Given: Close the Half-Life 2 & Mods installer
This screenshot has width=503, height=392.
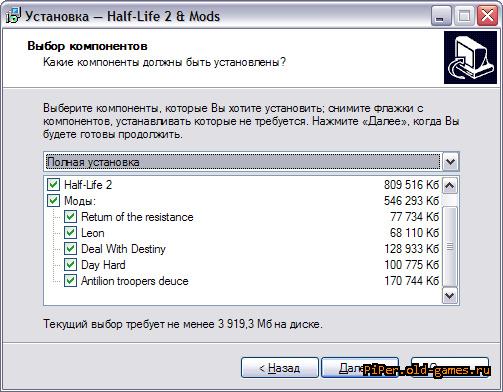Looking at the screenshot, I should (x=487, y=16).
